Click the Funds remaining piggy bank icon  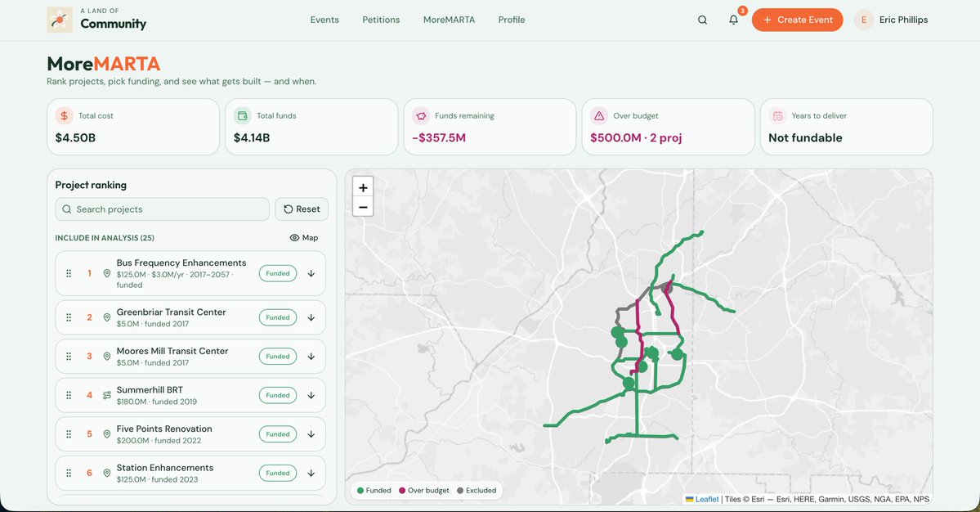click(421, 115)
